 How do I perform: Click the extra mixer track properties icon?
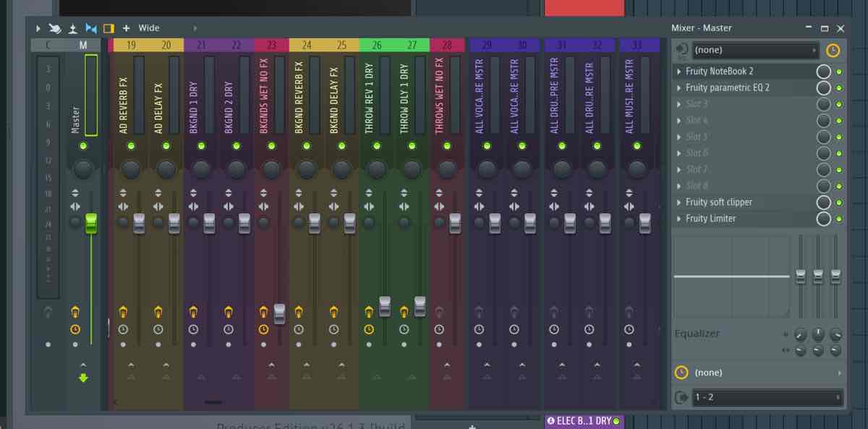pos(72,28)
